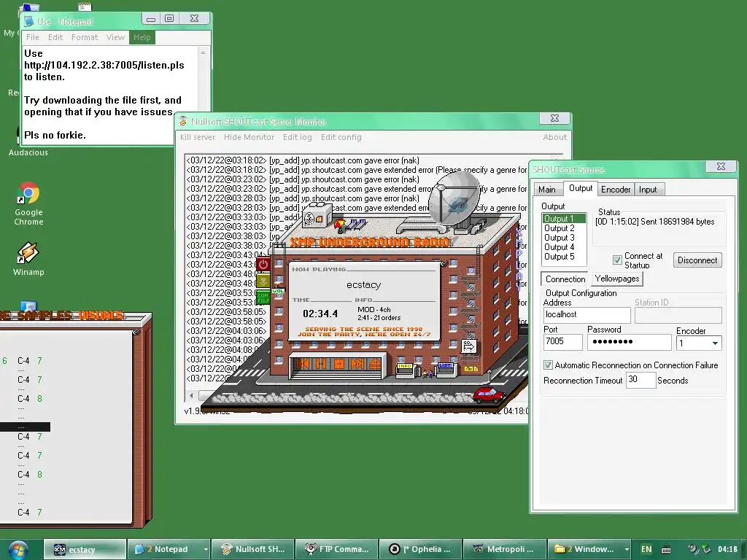Click Disconnect button in SHOUTcast Source

697,260
